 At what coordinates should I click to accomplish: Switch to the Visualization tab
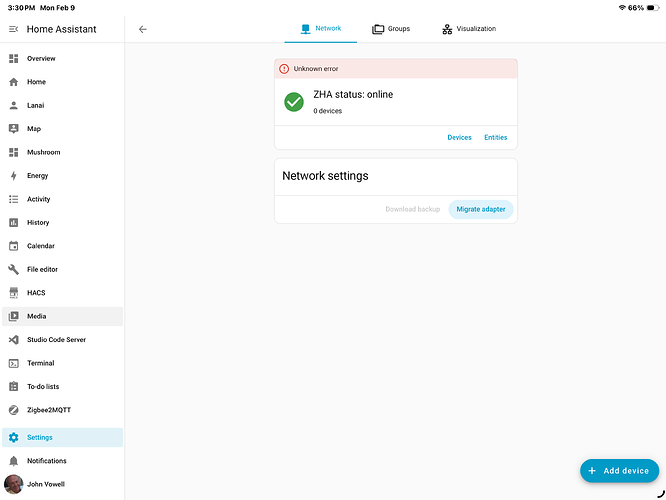tap(468, 29)
